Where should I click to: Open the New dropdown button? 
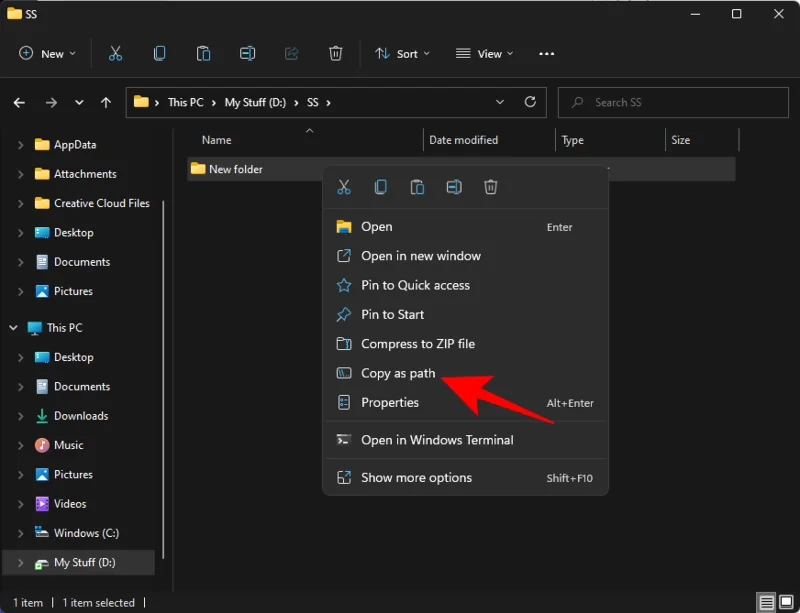47,54
